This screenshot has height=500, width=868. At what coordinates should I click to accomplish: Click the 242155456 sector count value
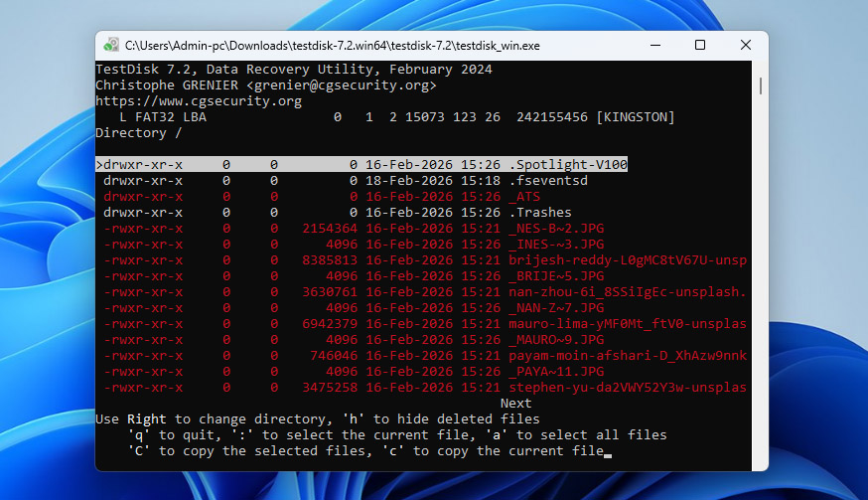click(552, 117)
